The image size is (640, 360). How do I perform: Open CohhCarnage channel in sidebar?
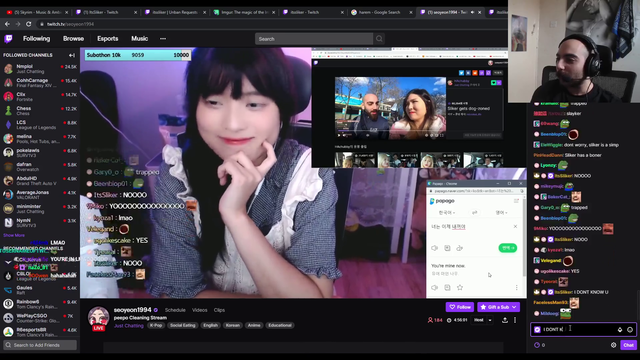(40, 83)
